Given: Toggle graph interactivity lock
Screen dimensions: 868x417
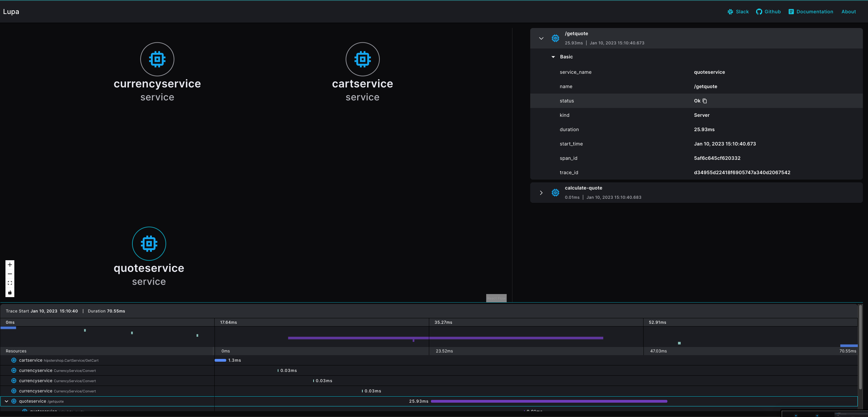Looking at the screenshot, I should coord(10,292).
